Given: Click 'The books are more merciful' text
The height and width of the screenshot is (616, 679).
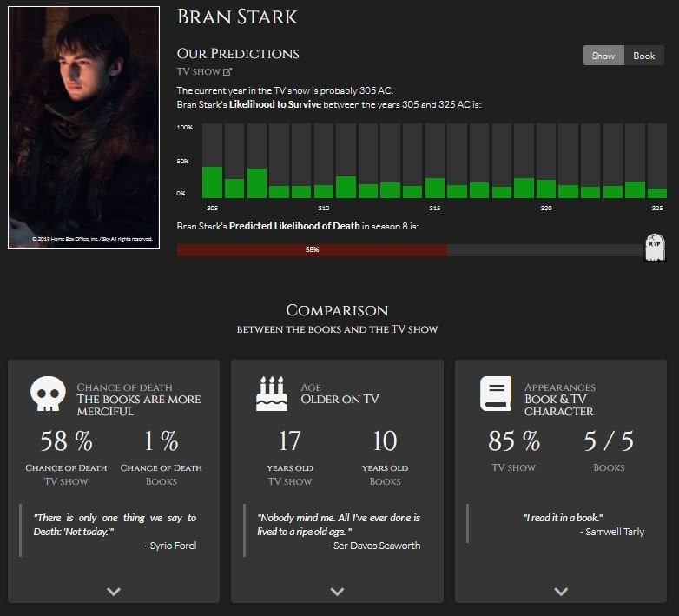Looking at the screenshot, I should coord(139,405).
